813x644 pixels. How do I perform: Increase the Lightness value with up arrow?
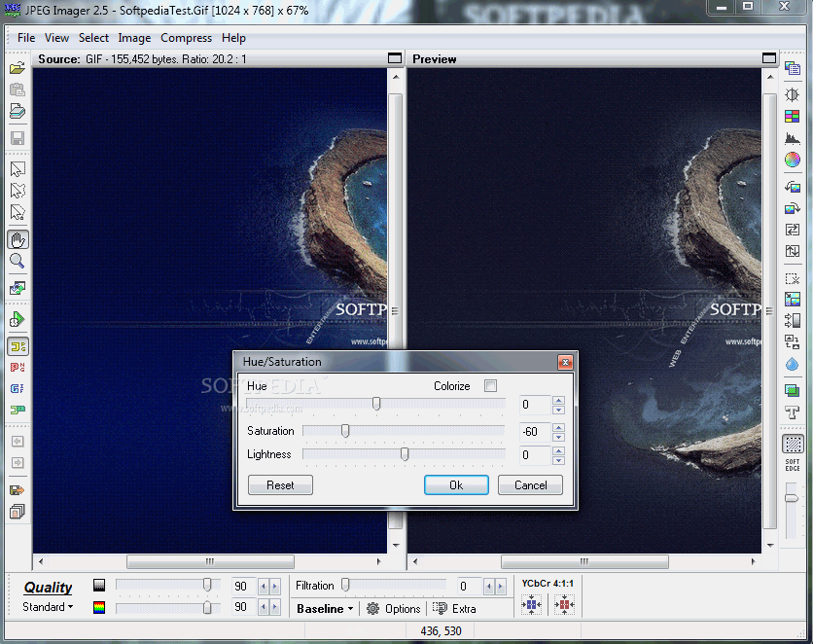pos(558,450)
